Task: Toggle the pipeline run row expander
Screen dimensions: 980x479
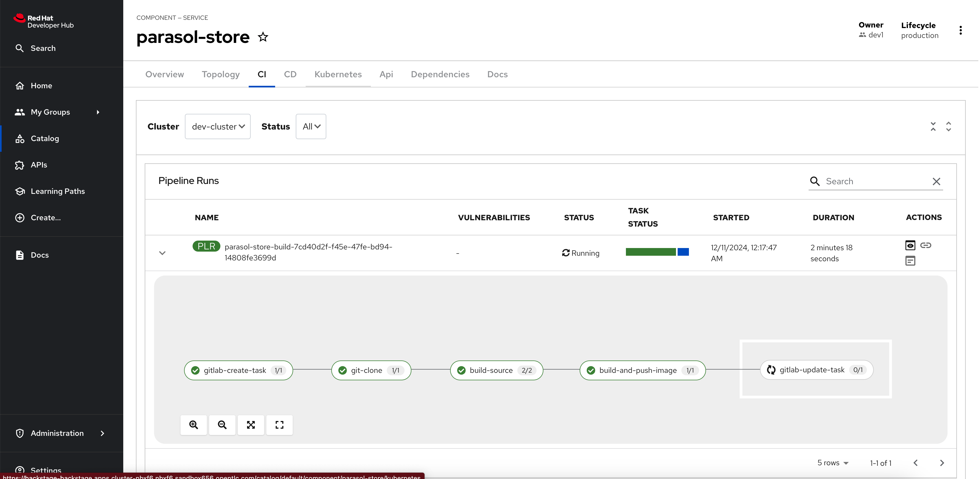Action: (x=163, y=253)
